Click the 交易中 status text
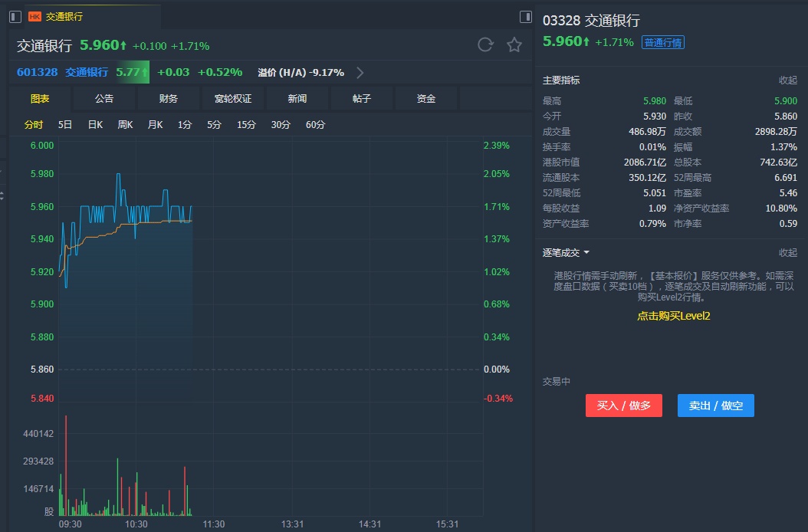Screen dimensions: 808x532 [x=556, y=382]
